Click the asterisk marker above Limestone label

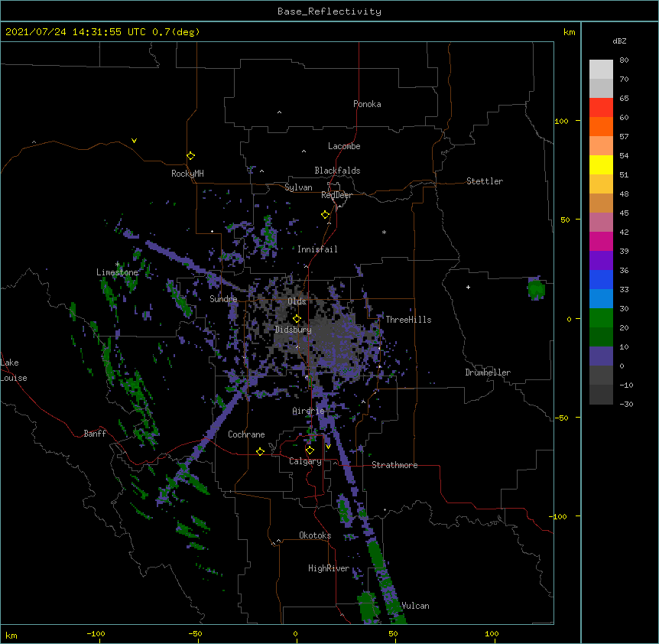click(x=118, y=264)
